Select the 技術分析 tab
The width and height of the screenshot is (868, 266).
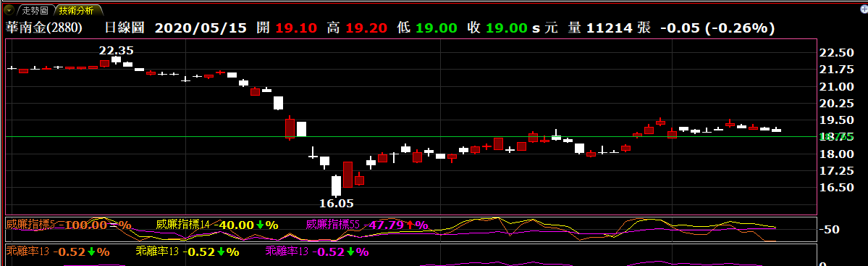(x=77, y=10)
